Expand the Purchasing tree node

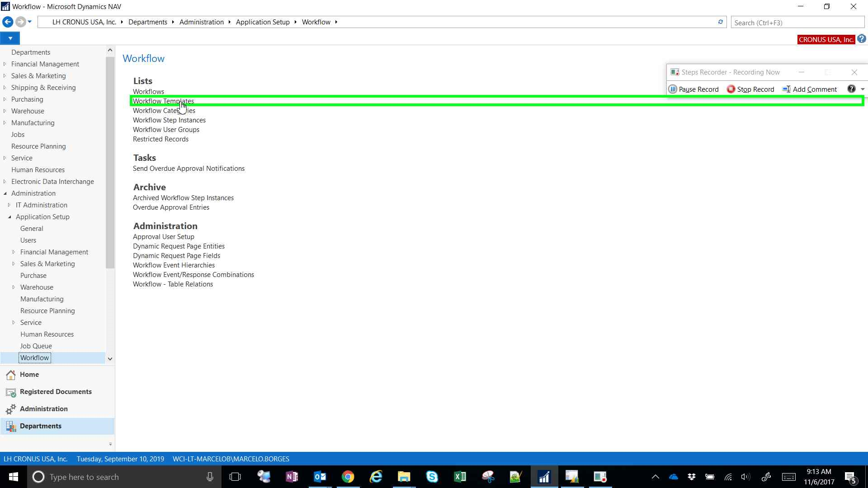5,99
